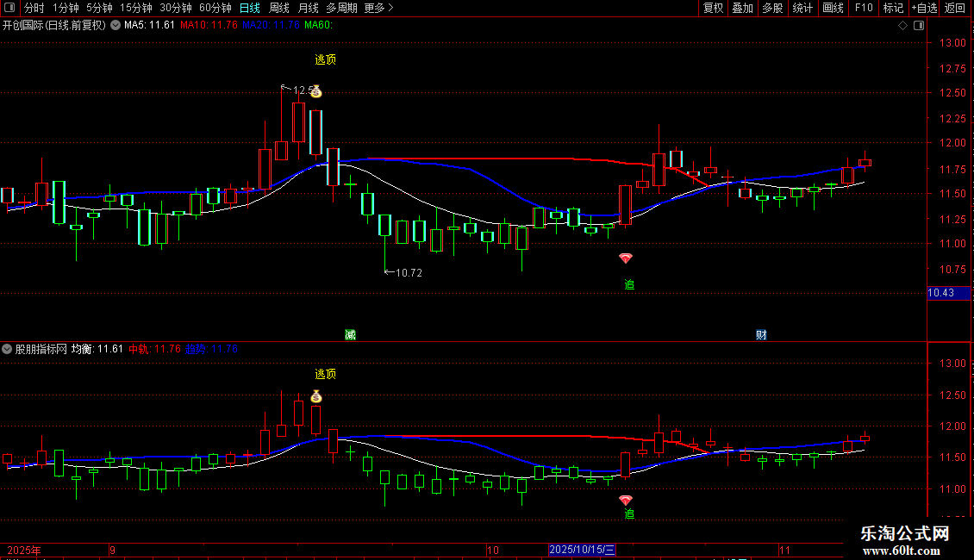Screen dimensions: 974x560
Task: Select the 60分钟 period
Action: point(215,8)
